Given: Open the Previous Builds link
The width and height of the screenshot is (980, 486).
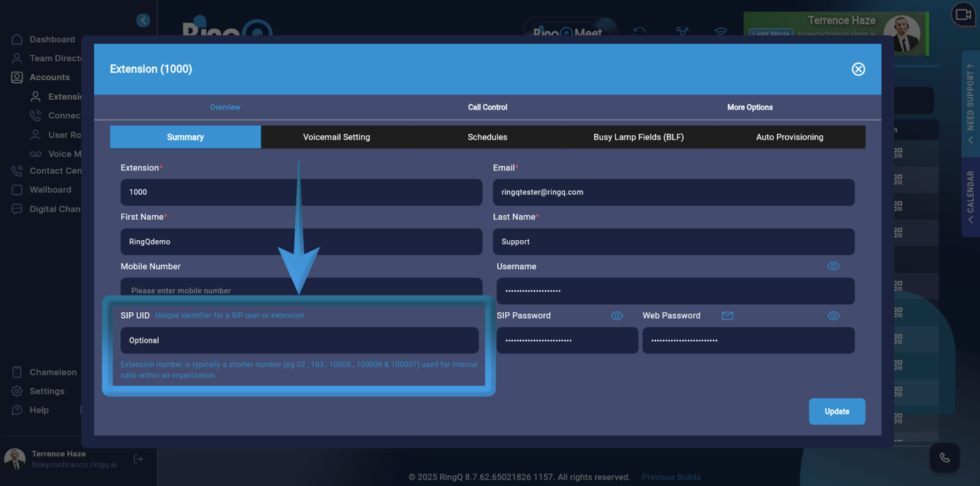Looking at the screenshot, I should [x=671, y=477].
